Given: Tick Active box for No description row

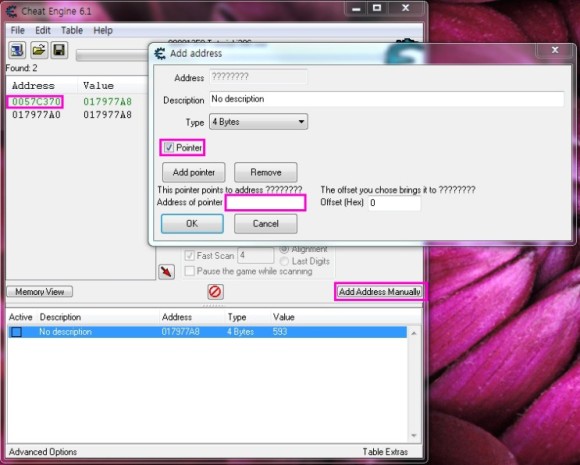Looking at the screenshot, I should coord(16,332).
